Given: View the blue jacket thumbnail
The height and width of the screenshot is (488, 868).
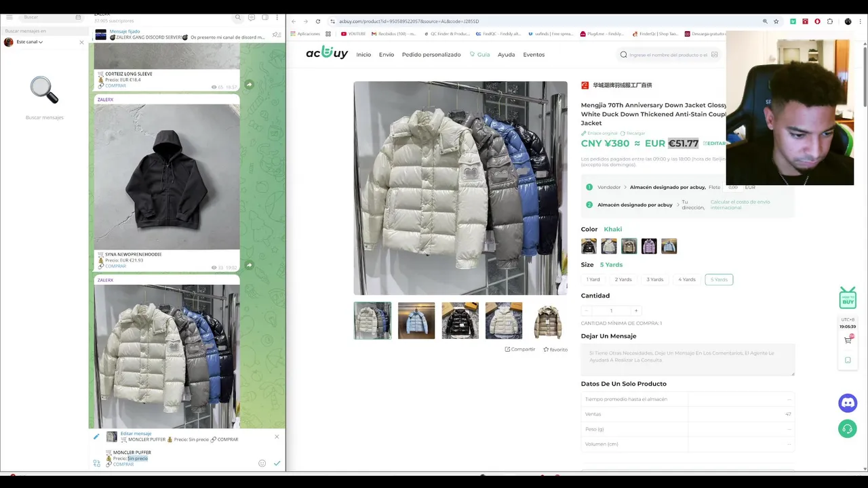Looking at the screenshot, I should coord(416,321).
